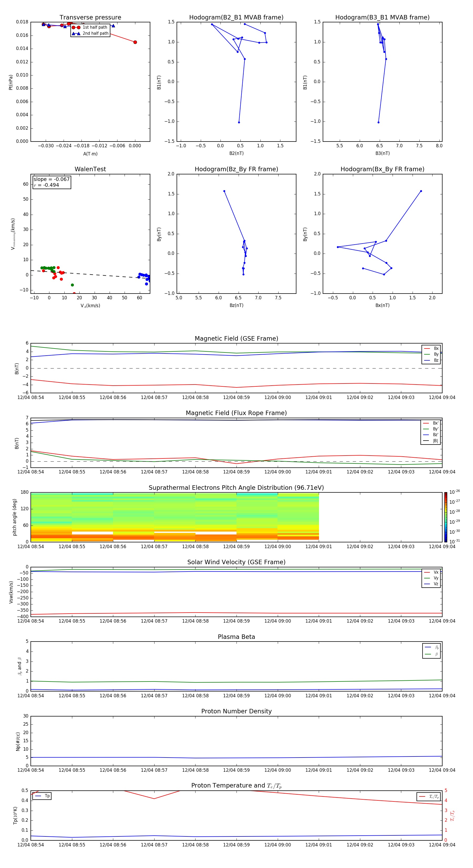Click the lowest point in B2_B1 hodogram

239,122
